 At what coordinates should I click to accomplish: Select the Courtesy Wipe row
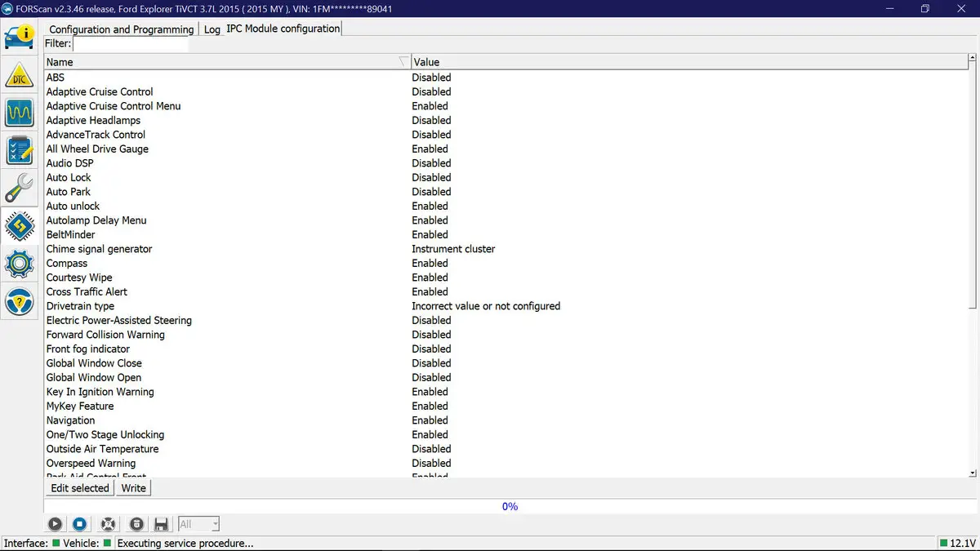coord(506,278)
